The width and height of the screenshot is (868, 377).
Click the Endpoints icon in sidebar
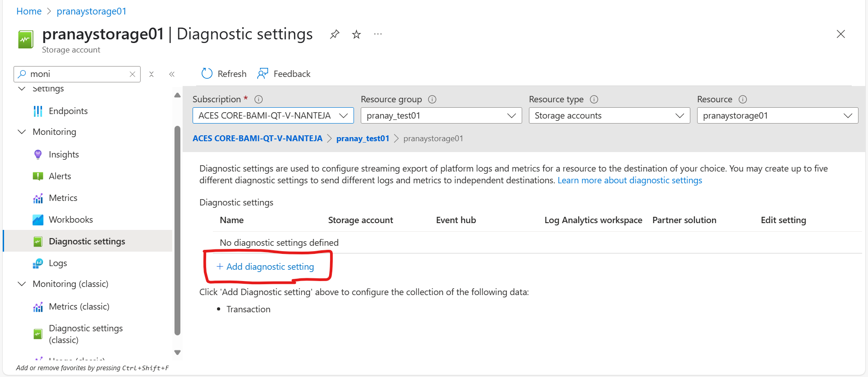pyautogui.click(x=38, y=111)
